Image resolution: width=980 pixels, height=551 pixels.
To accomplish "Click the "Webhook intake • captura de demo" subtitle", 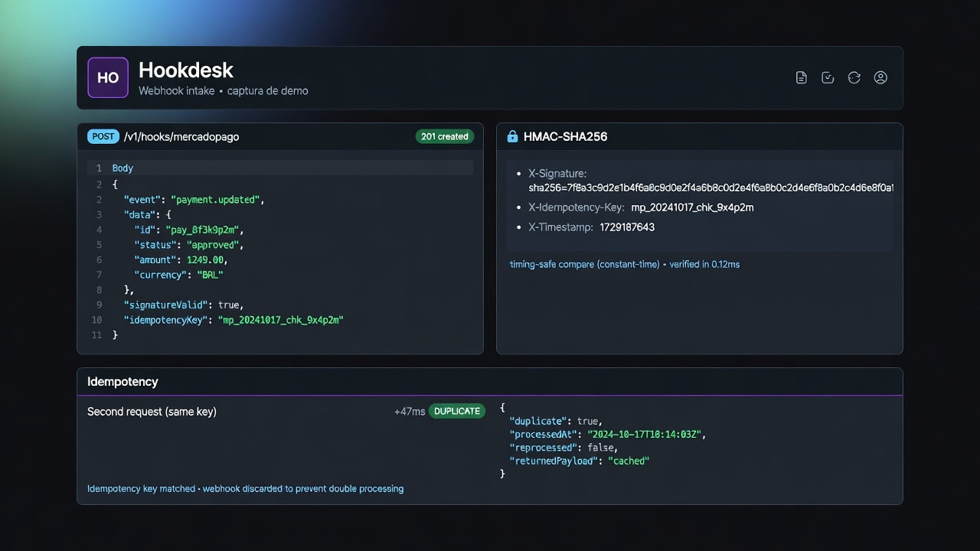I will [224, 90].
